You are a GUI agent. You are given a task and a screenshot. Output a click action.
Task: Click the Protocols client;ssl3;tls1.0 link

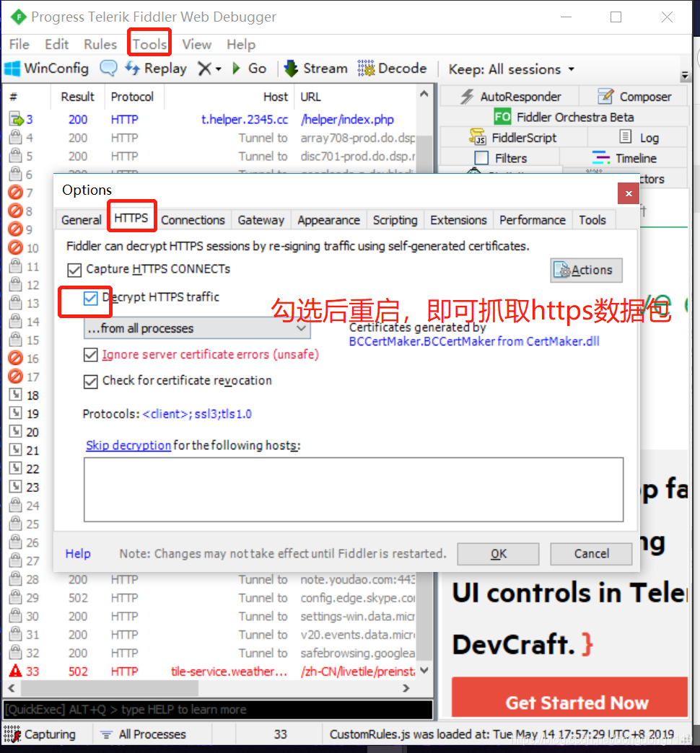click(197, 414)
